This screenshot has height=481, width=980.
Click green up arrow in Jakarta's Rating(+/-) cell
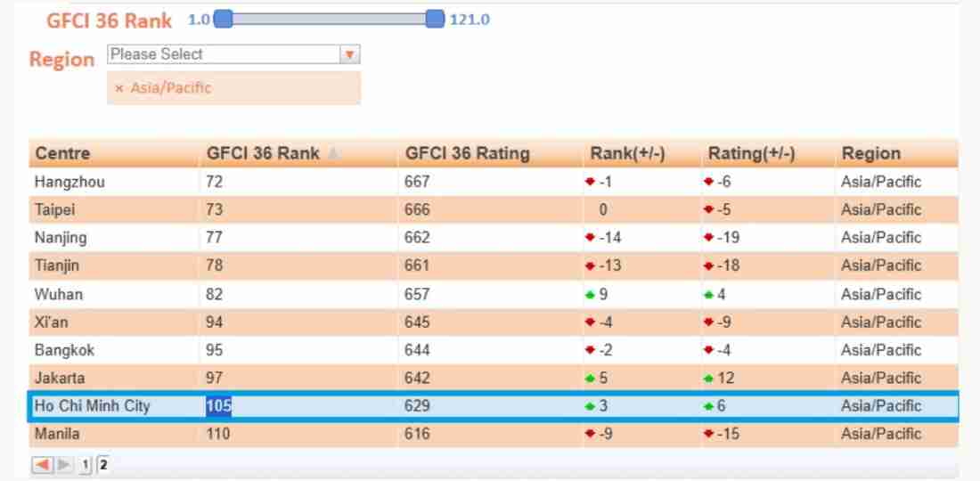tap(708, 379)
